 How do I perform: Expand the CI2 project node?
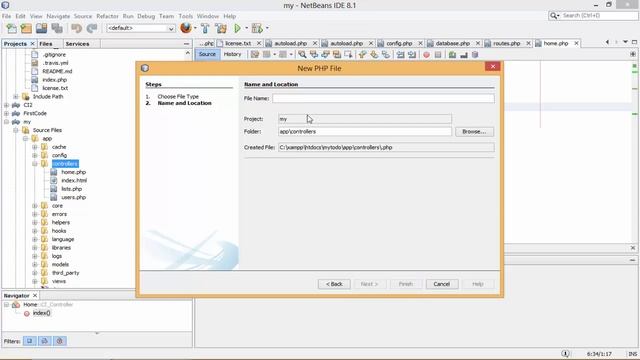pyautogui.click(x=7, y=105)
